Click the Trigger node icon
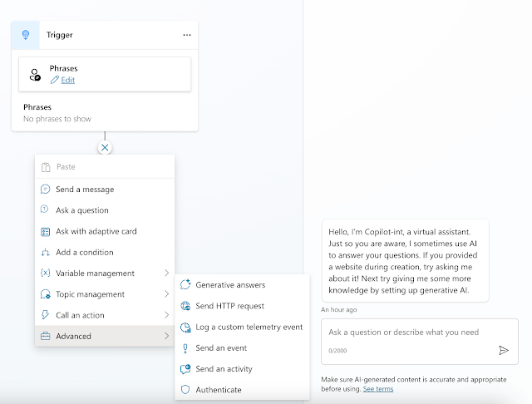This screenshot has height=404, width=532. pyautogui.click(x=26, y=35)
